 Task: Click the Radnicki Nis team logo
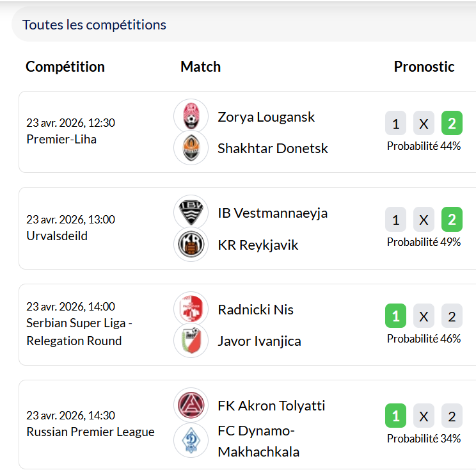point(191,309)
